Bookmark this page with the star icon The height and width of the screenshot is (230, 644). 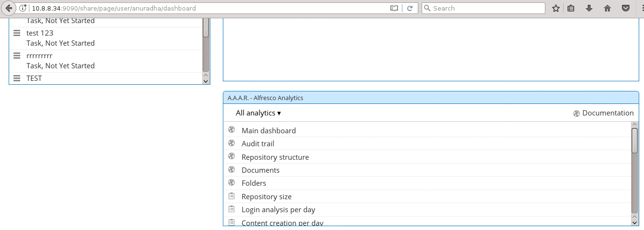(556, 8)
